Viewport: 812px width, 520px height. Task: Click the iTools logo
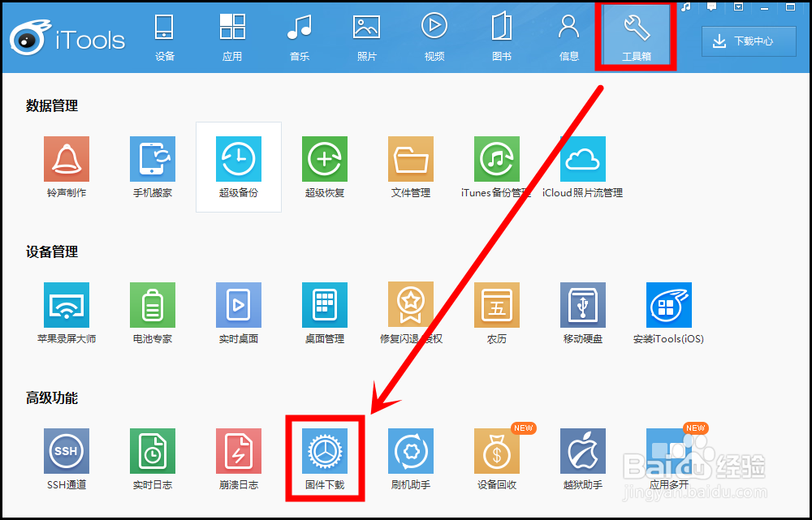(x=67, y=38)
